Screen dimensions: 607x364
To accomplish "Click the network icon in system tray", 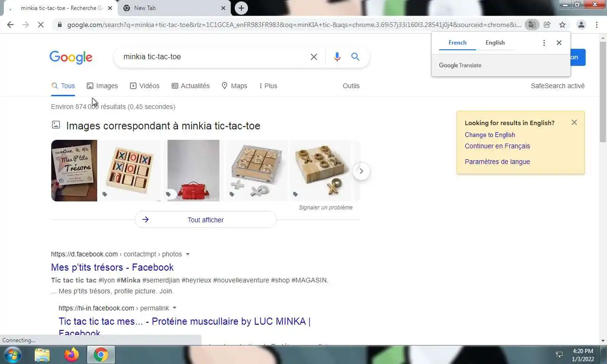I will pos(559,355).
